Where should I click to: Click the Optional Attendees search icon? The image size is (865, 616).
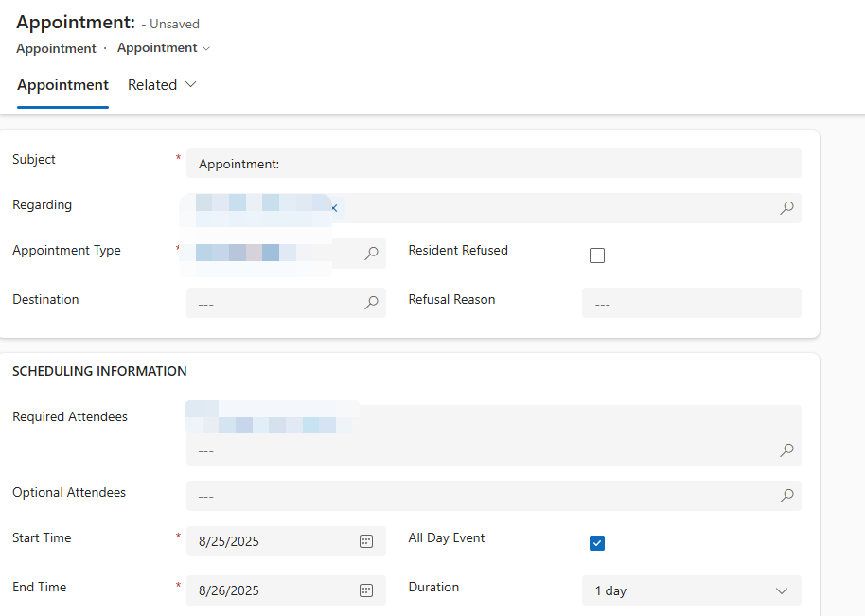786,496
